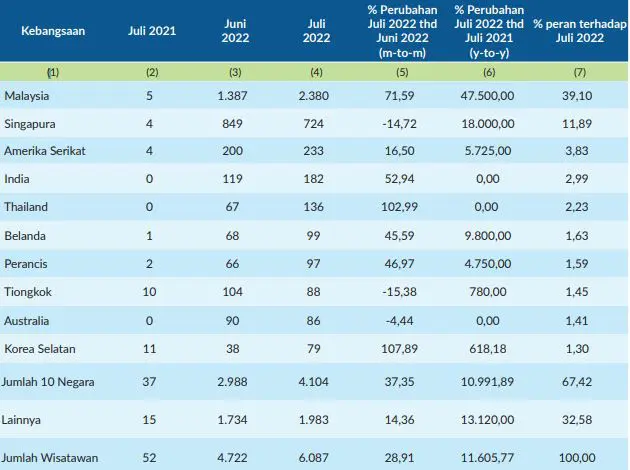Select the Singapura row label
This screenshot has height=470, width=630.
click(29, 122)
